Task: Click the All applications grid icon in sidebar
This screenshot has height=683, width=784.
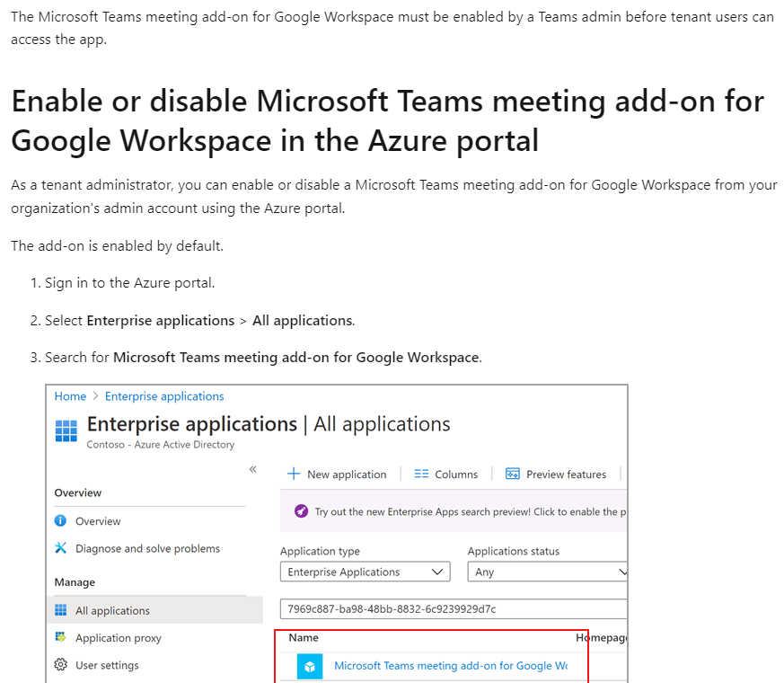Action: click(x=60, y=610)
